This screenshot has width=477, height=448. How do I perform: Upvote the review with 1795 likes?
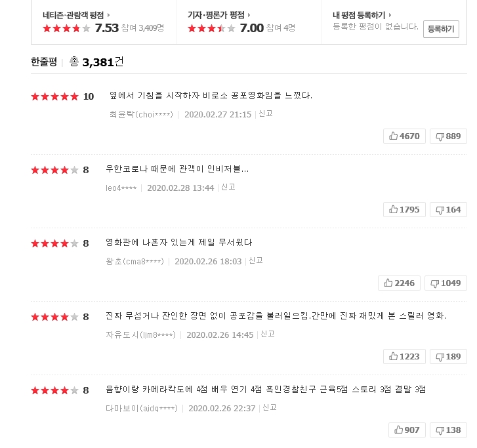point(405,210)
